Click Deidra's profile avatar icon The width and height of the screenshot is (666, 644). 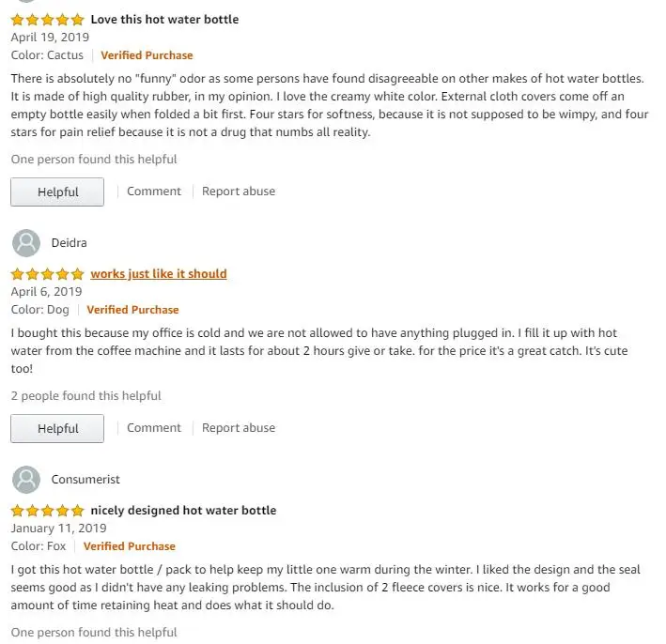coord(26,243)
